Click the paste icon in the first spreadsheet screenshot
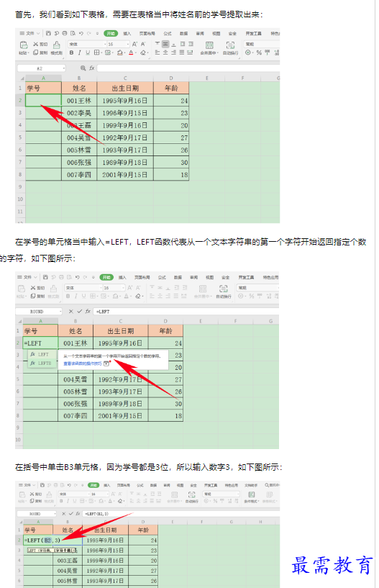379x588 pixels. [24, 45]
